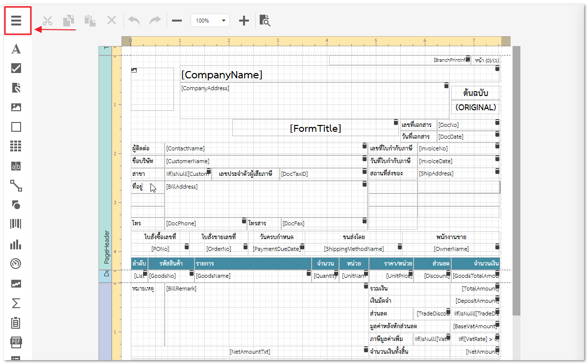Viewport: 588px width, 364px height.
Task: Select the Table control tool
Action: (16, 146)
